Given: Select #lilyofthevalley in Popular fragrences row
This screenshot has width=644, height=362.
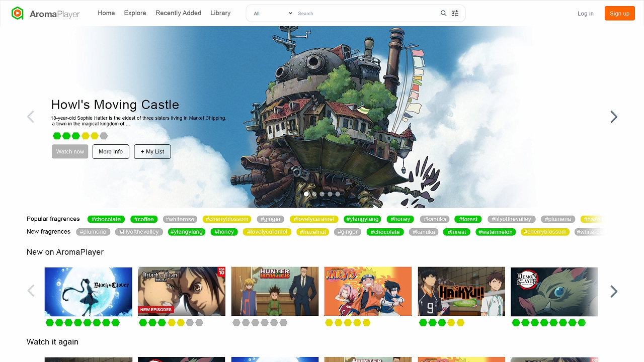Looking at the screenshot, I should point(512,219).
